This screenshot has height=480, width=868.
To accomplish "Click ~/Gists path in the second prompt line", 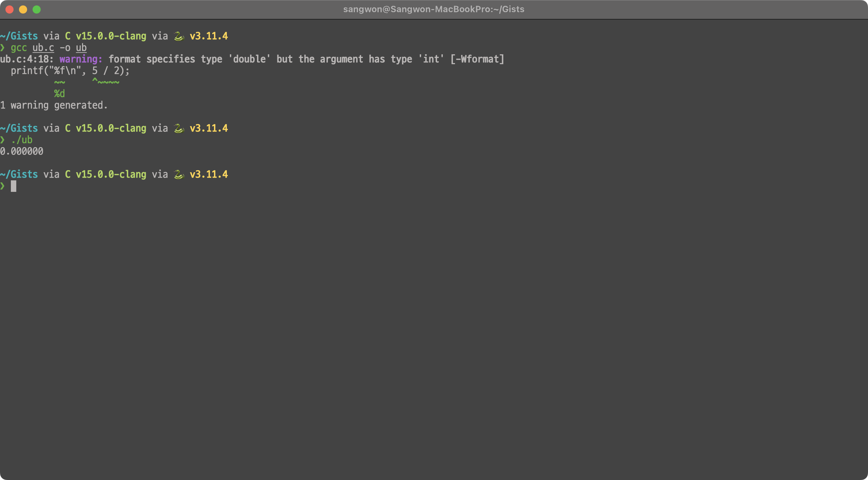I will [x=19, y=128].
